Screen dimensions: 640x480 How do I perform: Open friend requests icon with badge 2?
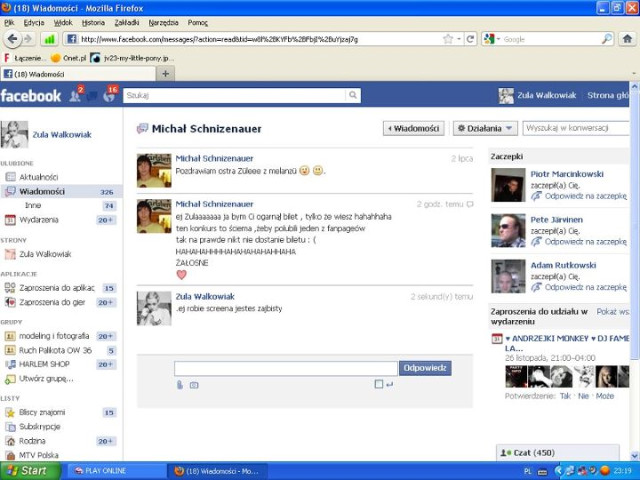(x=76, y=95)
